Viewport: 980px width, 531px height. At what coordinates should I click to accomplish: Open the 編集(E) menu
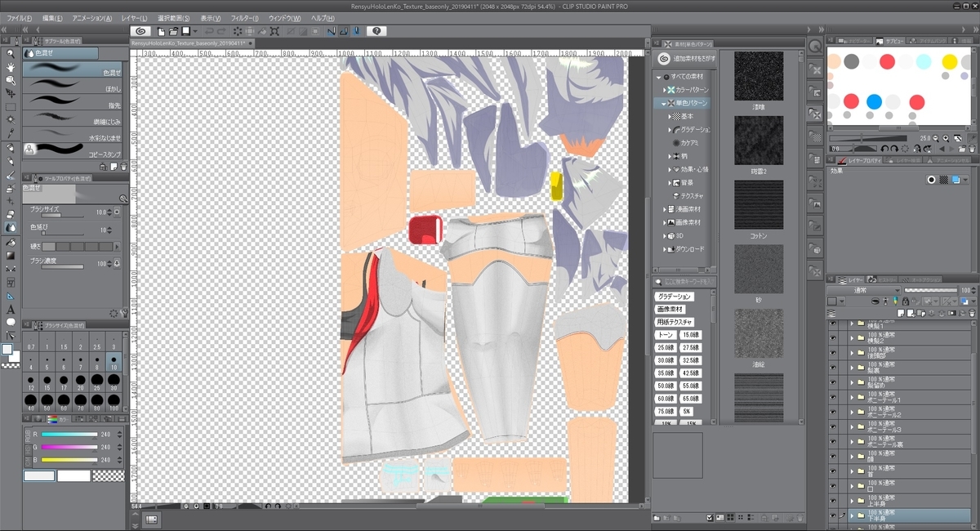click(x=52, y=18)
